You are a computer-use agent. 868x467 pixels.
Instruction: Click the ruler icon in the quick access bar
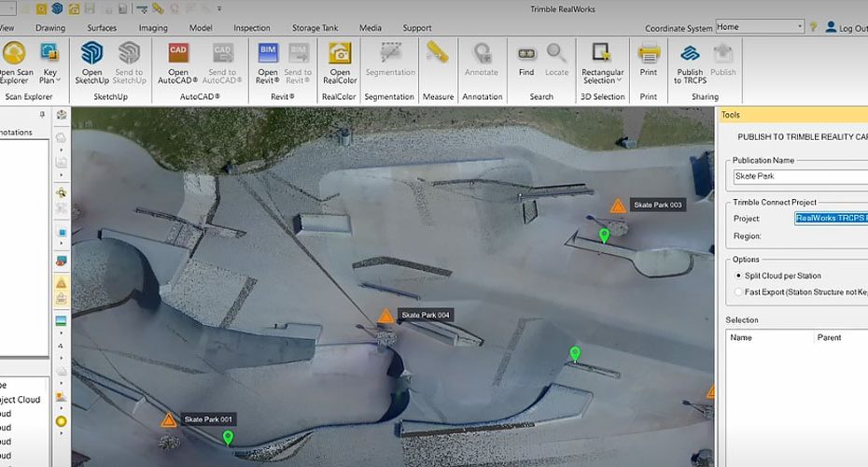tap(158, 8)
